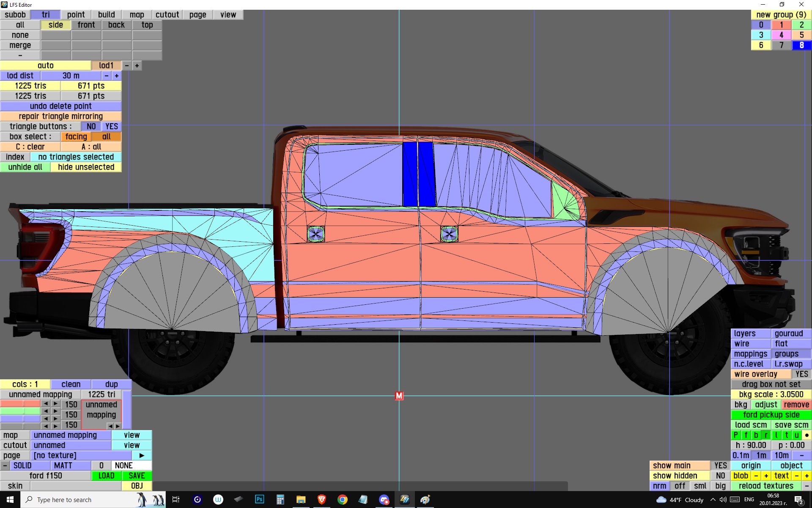Click the red M marker in viewport
The width and height of the screenshot is (812, 508).
click(x=399, y=396)
